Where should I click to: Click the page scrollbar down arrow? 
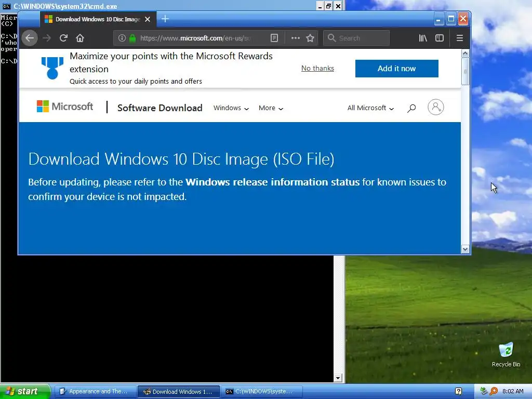[x=465, y=249]
